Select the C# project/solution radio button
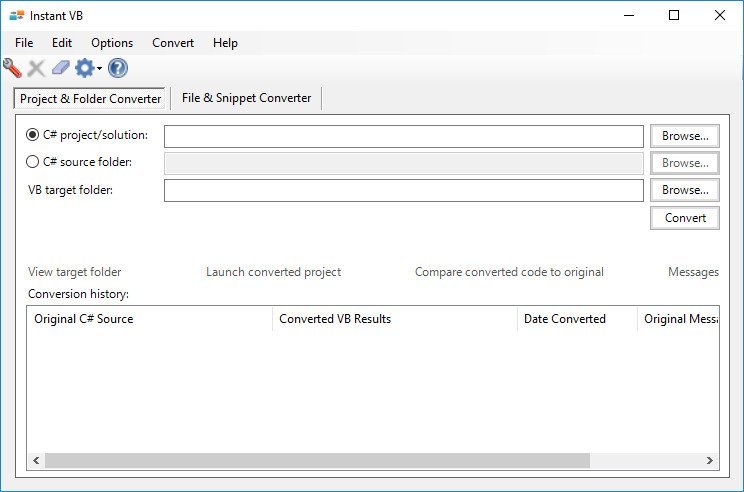 click(x=33, y=135)
